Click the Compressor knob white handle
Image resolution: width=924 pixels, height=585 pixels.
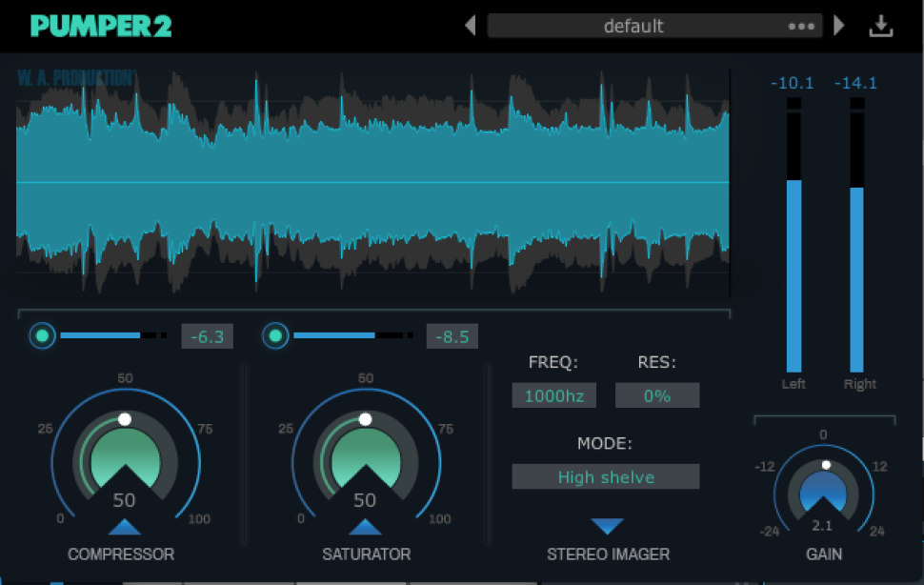(x=124, y=419)
